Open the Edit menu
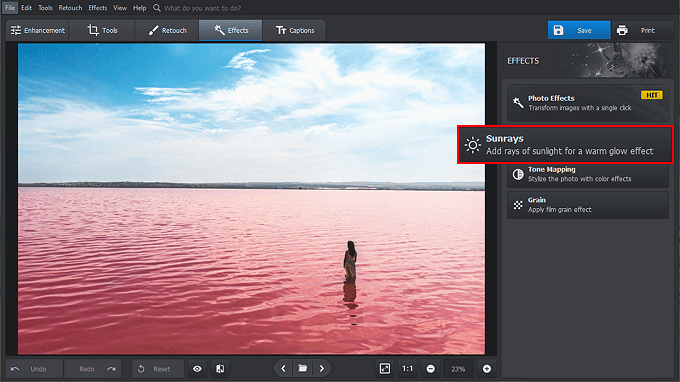Viewport: 680px width, 382px height. pyautogui.click(x=26, y=8)
